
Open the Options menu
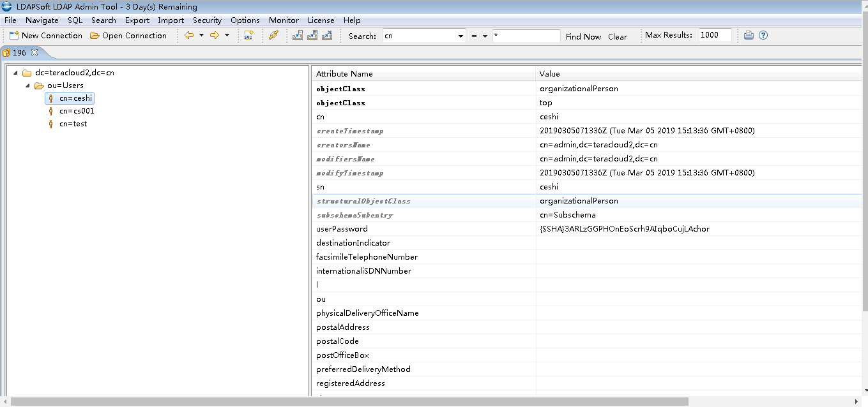[x=245, y=20]
